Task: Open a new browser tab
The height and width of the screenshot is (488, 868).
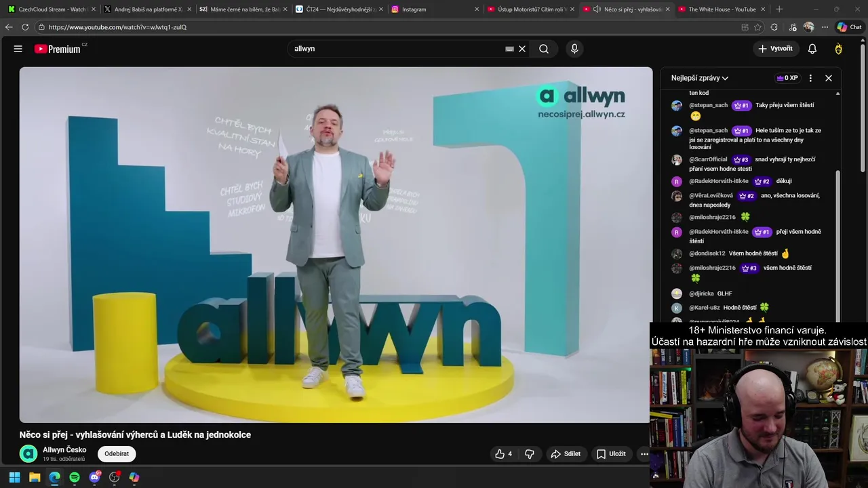Action: point(779,9)
